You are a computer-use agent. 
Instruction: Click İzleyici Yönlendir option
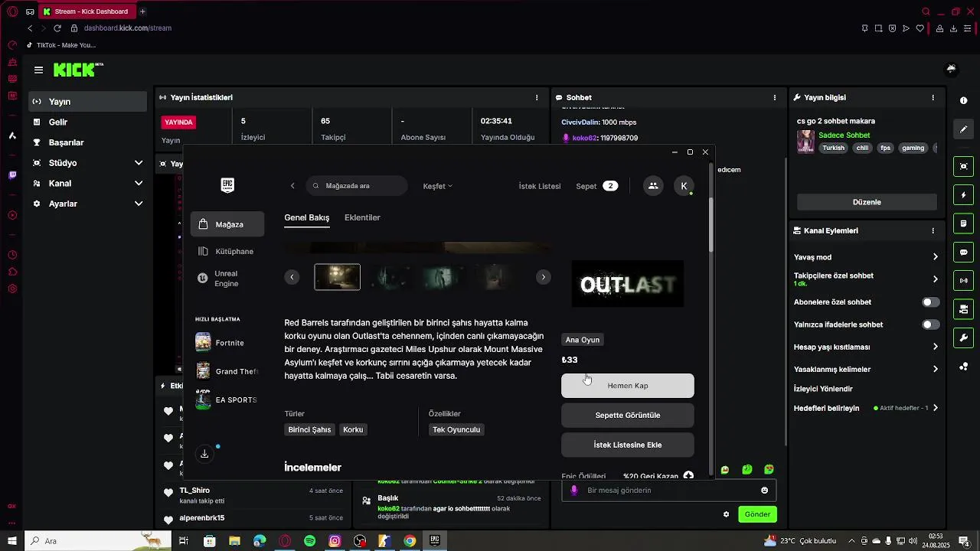tap(823, 389)
